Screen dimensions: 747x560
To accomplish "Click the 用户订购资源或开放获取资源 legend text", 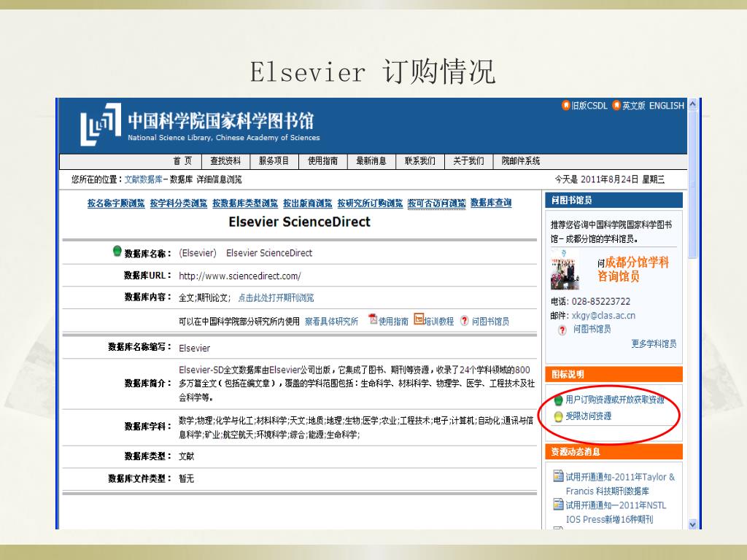I will coord(615,400).
